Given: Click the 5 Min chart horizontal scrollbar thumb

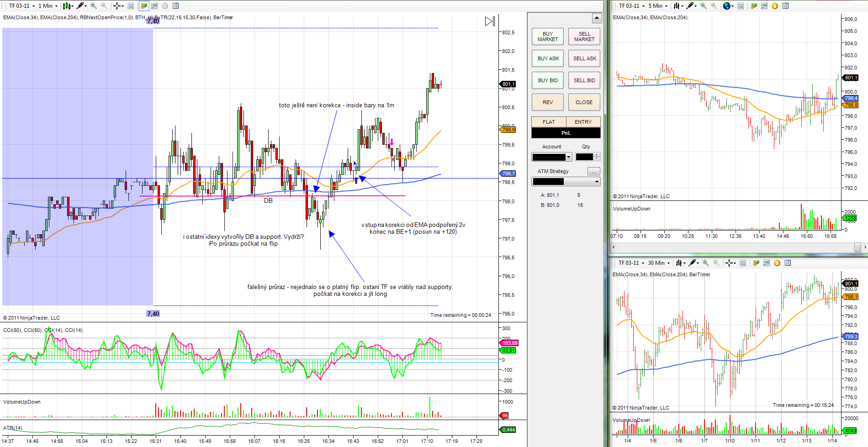Looking at the screenshot, I should (x=857, y=247).
